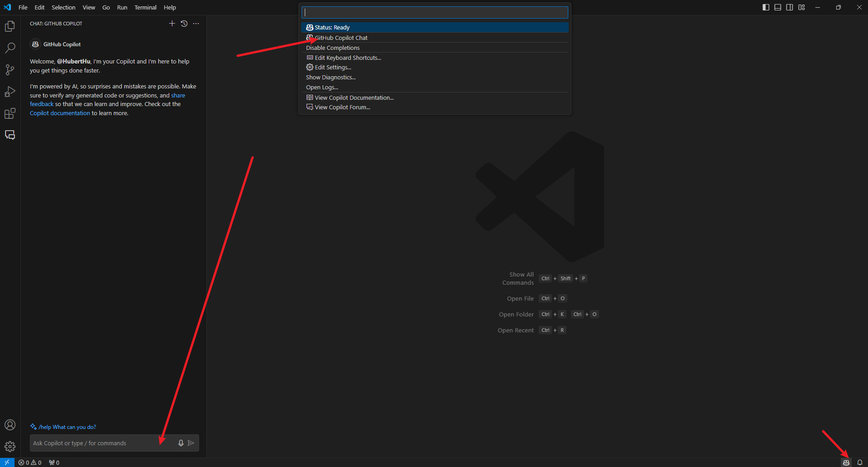
Task: Choose View Copilot Forum... entry
Action: click(x=434, y=107)
